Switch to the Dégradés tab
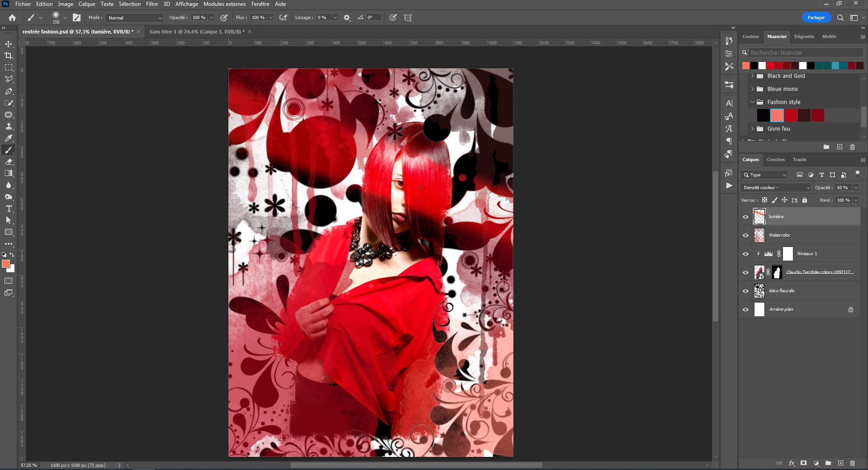 (804, 37)
